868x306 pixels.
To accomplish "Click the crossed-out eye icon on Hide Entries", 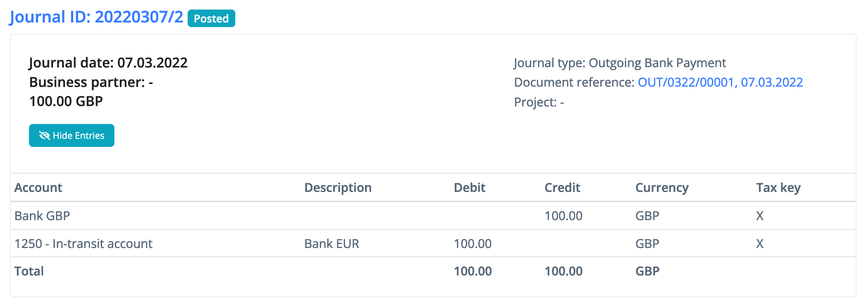I will 44,135.
